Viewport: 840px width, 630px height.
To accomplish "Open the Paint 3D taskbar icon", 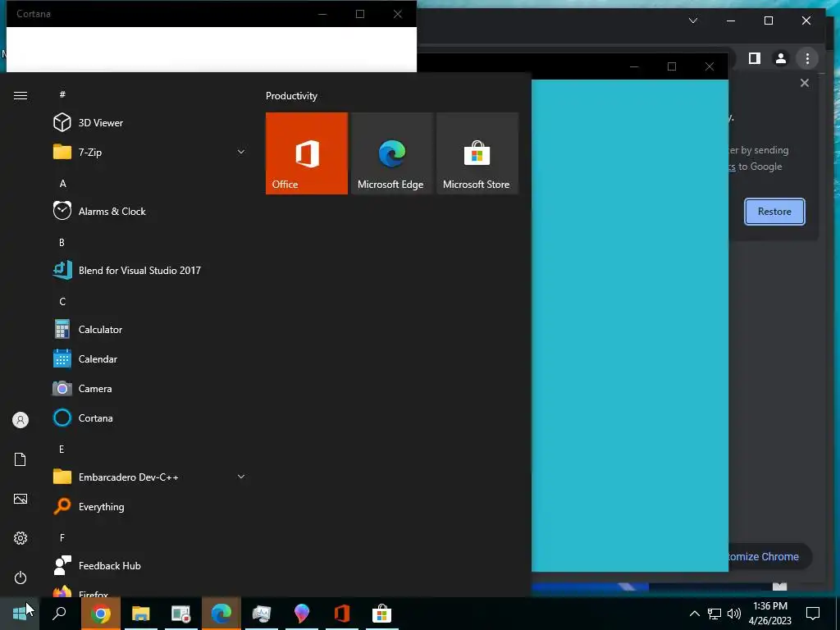I will pos(302,614).
